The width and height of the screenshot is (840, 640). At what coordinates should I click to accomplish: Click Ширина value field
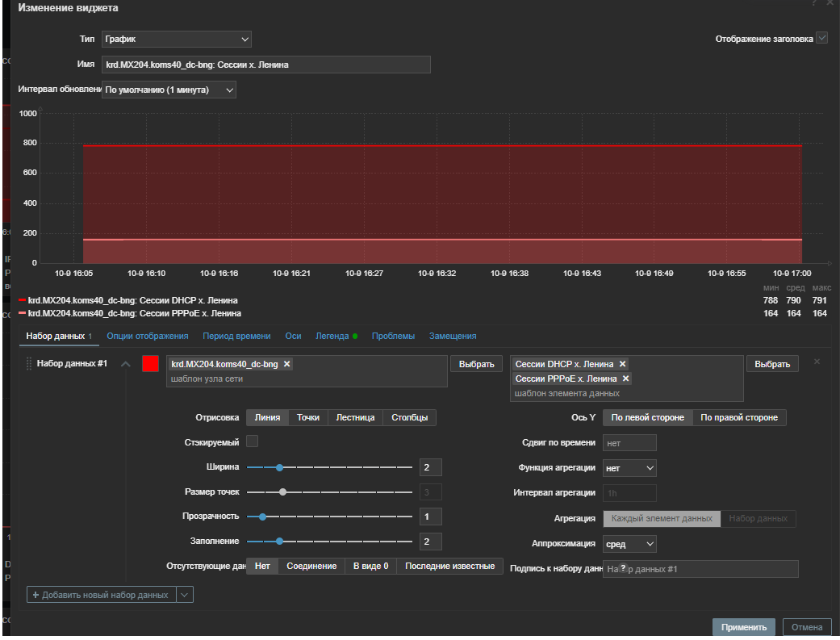point(431,467)
